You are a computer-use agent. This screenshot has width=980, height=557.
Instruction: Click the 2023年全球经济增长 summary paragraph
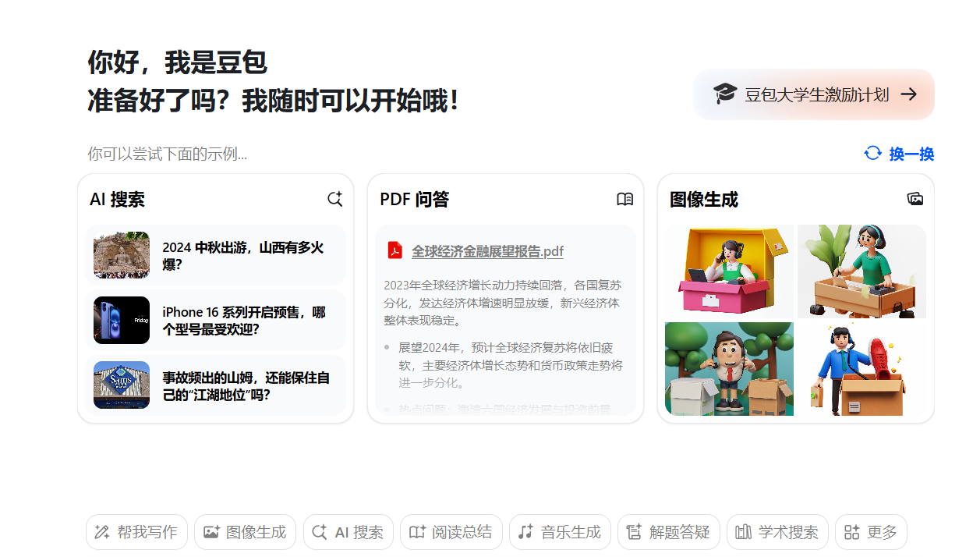(x=503, y=303)
